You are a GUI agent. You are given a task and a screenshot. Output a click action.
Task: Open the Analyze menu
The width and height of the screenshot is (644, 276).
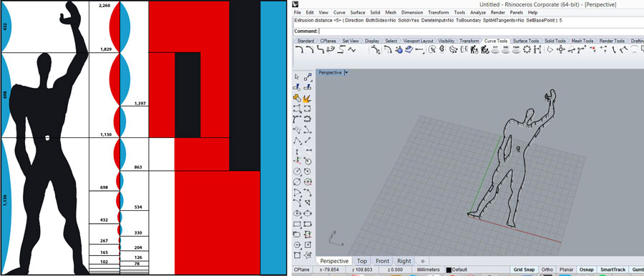click(478, 13)
